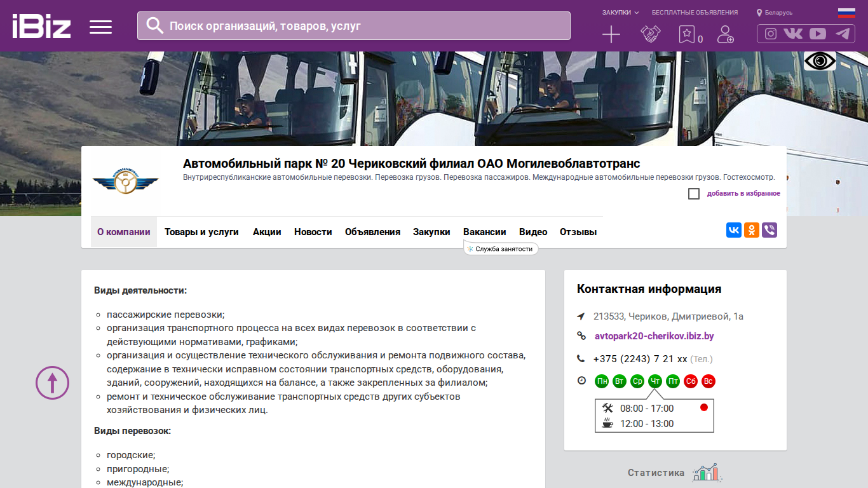This screenshot has height=488, width=868.
Task: Switch to Товары и услуги tab
Action: tap(201, 232)
